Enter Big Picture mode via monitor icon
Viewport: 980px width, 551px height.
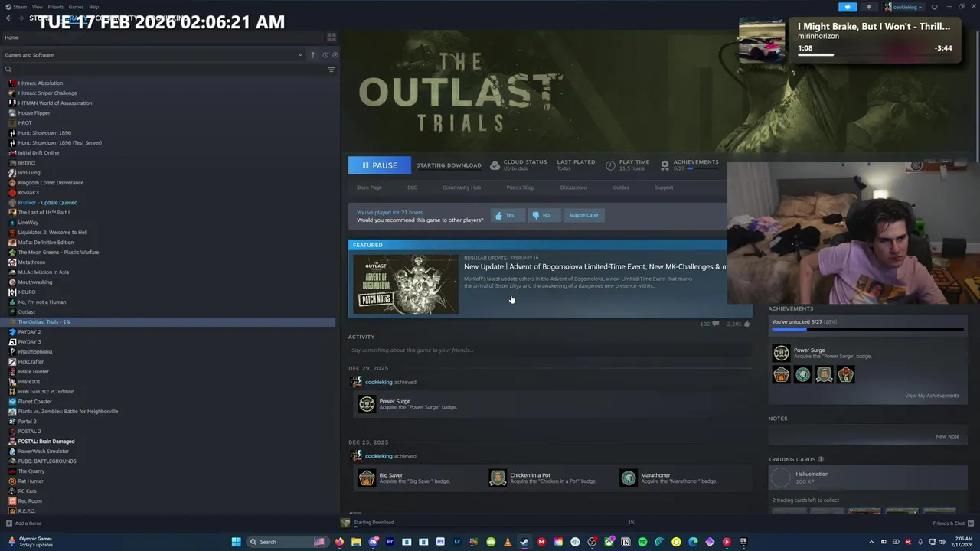[933, 7]
